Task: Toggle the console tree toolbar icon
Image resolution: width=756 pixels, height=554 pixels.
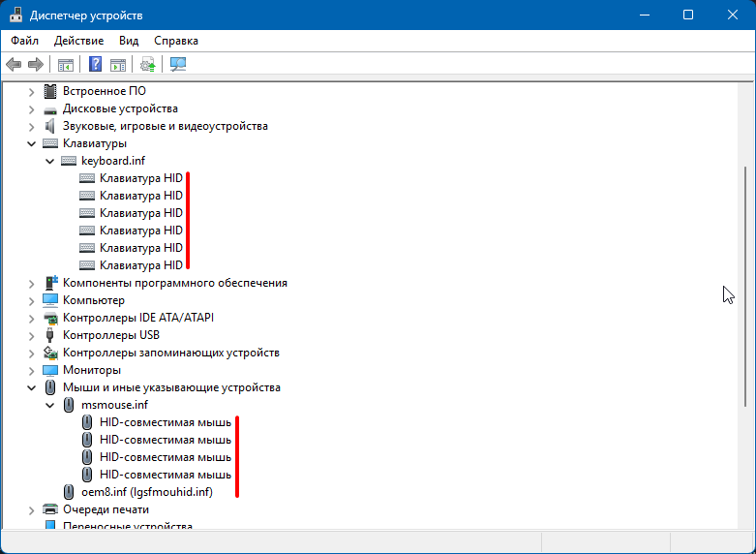Action: 66,64
